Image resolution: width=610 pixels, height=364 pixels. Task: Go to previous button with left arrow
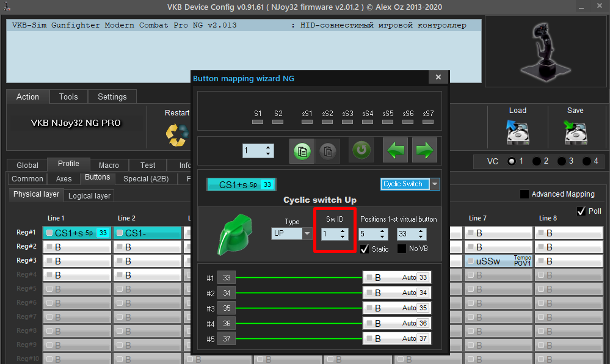[x=395, y=150]
